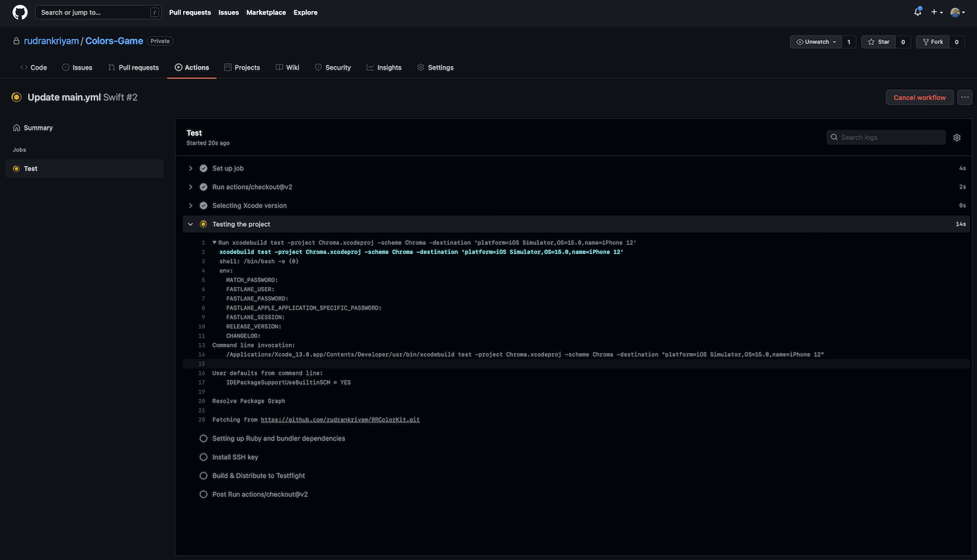Click the Setting up Ruby and bundler dependencies step
The width and height of the screenshot is (977, 560).
point(278,438)
